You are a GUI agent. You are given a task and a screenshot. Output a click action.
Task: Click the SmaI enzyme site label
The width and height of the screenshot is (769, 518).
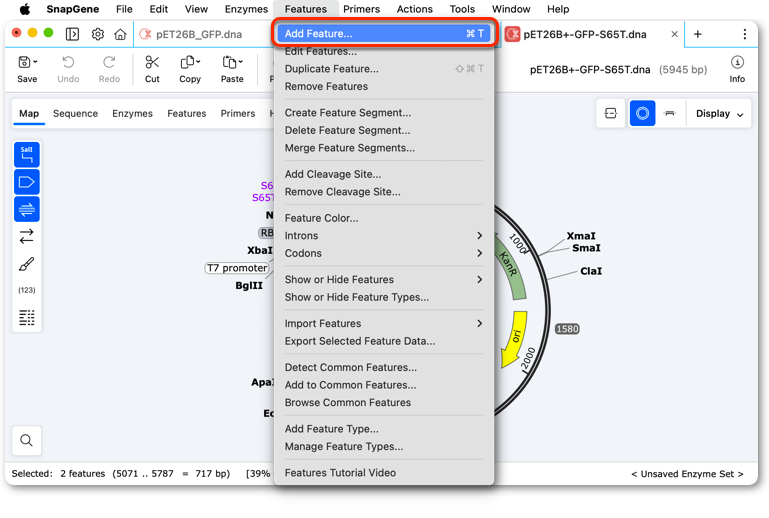pyautogui.click(x=586, y=248)
